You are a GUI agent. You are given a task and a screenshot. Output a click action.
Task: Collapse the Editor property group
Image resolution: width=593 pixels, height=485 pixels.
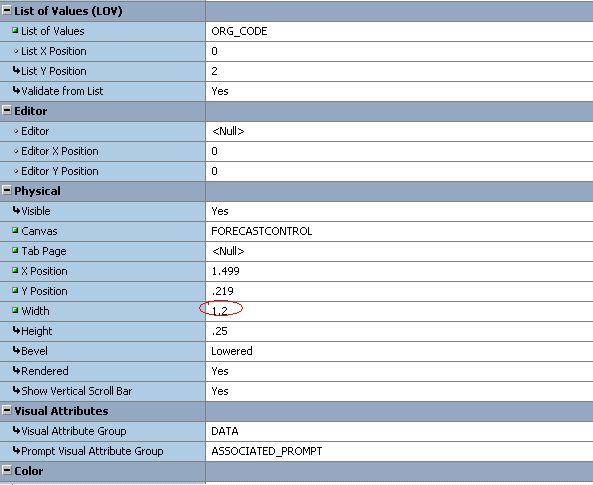click(x=7, y=110)
